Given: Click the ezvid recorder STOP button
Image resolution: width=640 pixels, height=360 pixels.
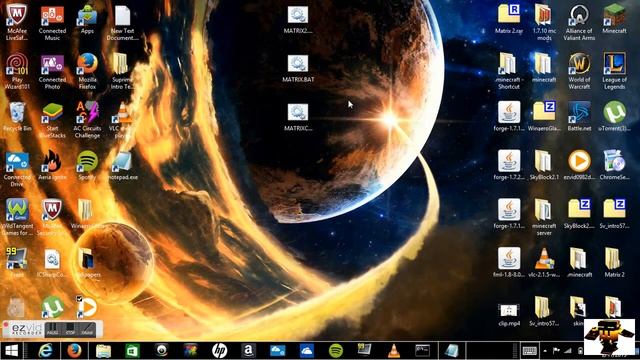Looking at the screenshot, I should point(70,329).
